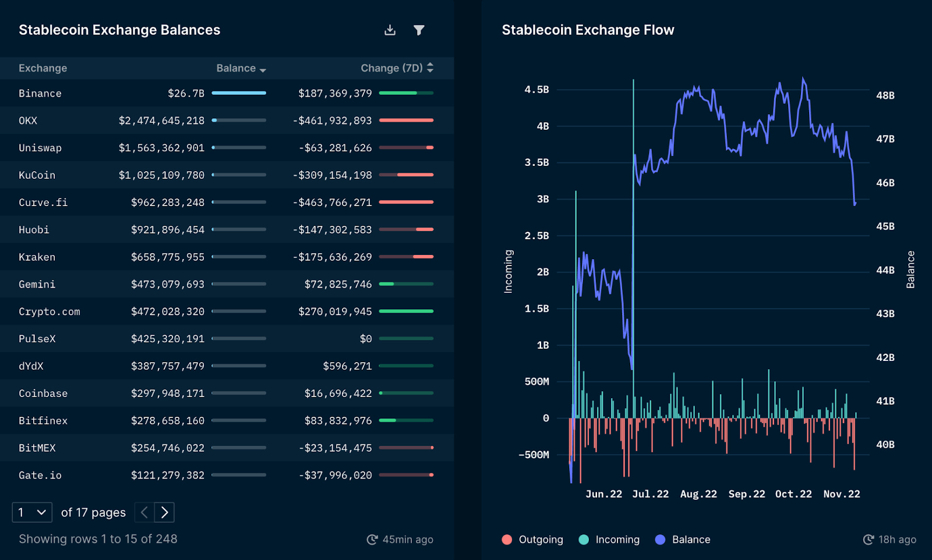Click the previous page arrow icon
Screen dimensions: 932x560
143,512
